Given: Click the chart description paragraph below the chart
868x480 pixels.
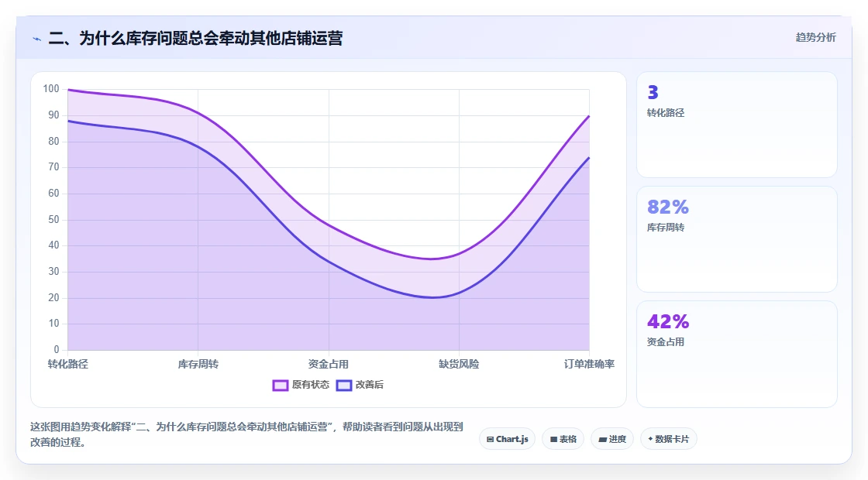Looking at the screenshot, I should pyautogui.click(x=247, y=434).
